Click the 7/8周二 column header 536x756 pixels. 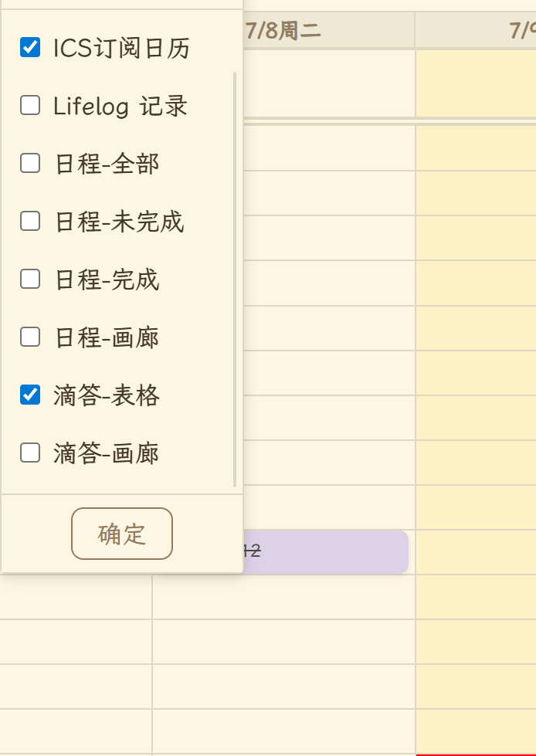(x=283, y=31)
